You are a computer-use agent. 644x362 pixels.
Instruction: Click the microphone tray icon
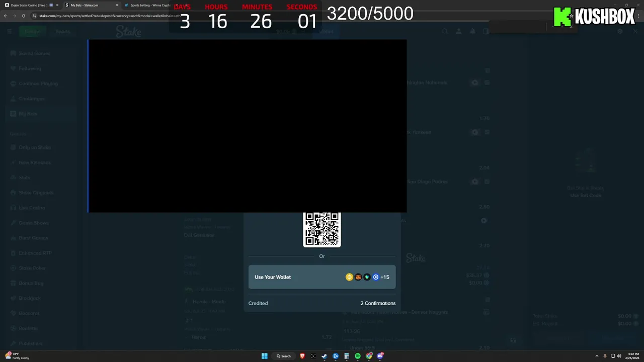coord(605,356)
